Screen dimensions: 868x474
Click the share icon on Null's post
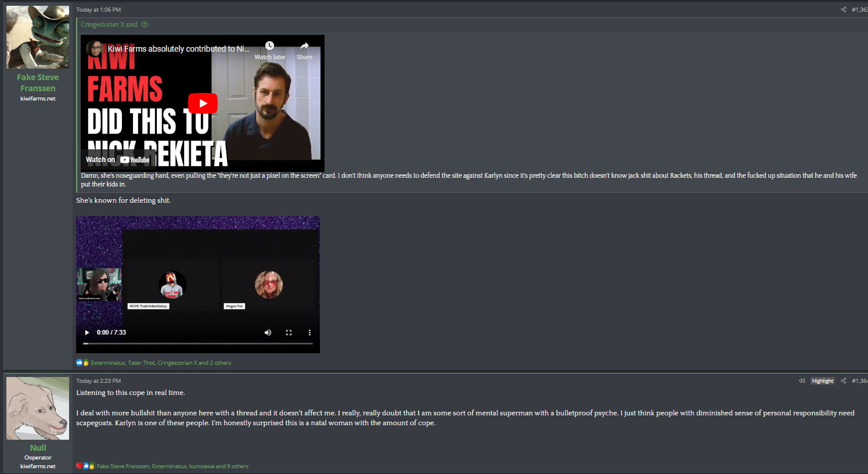click(843, 381)
